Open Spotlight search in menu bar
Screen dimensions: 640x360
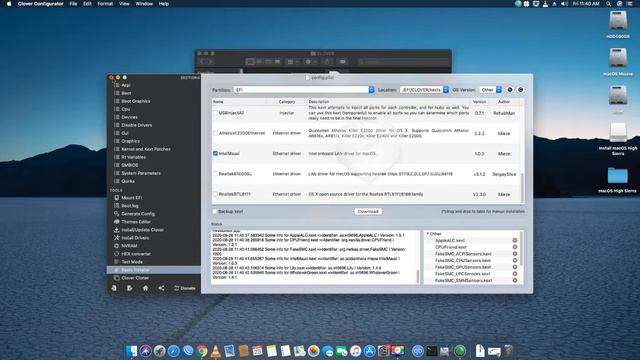[608, 4]
